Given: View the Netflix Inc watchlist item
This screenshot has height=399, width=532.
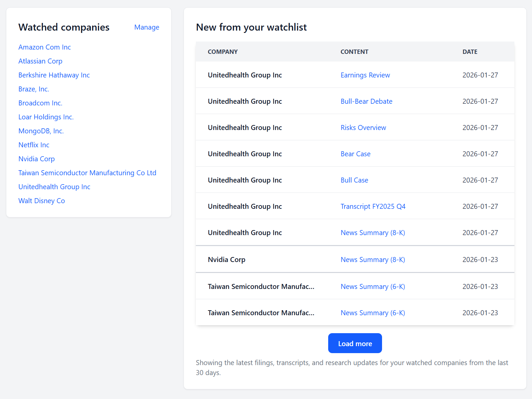Looking at the screenshot, I should (x=34, y=145).
